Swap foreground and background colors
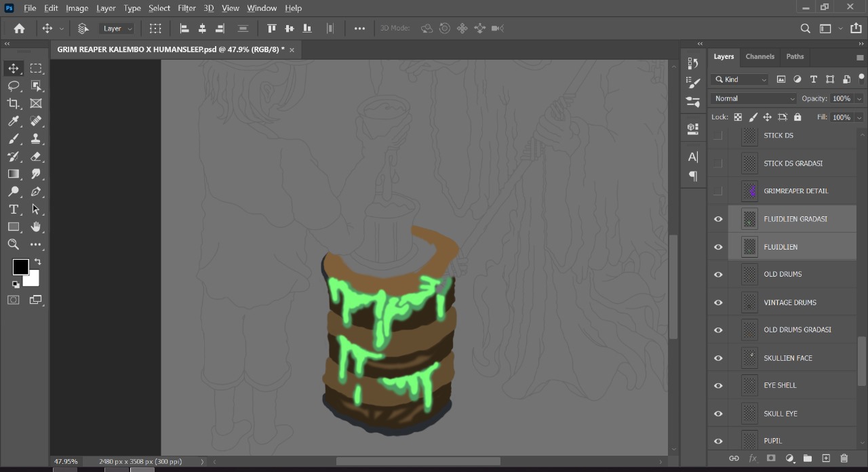Screen dimensions: 868x472 (37, 262)
